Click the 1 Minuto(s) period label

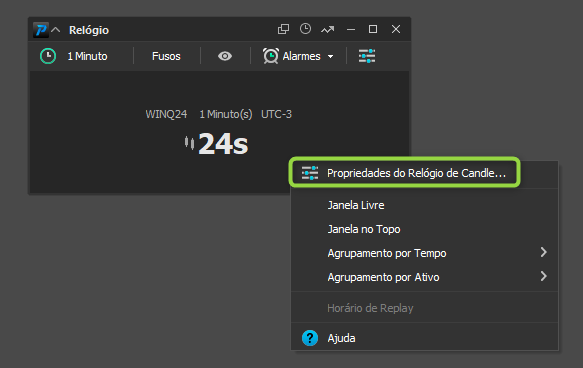(x=226, y=114)
